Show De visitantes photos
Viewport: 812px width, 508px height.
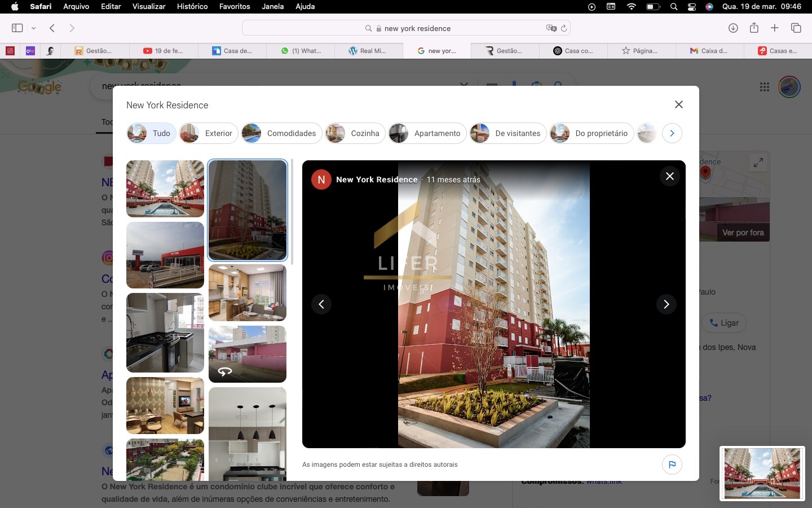coord(507,133)
